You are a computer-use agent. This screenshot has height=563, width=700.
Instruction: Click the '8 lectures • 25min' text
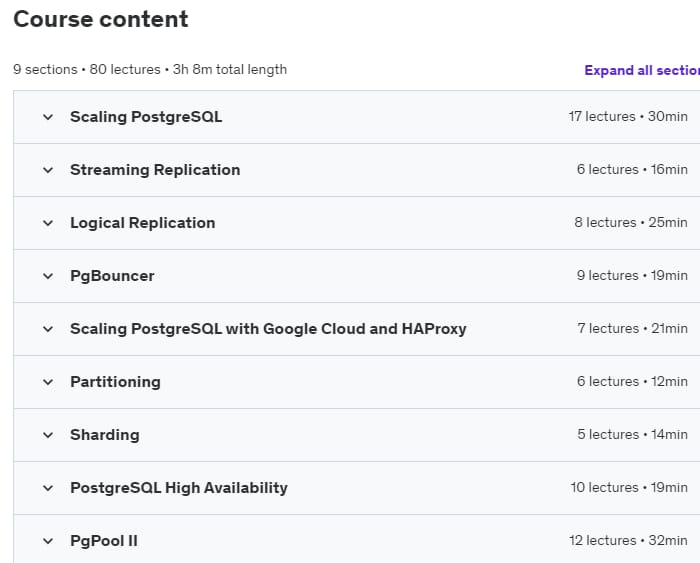pos(630,222)
